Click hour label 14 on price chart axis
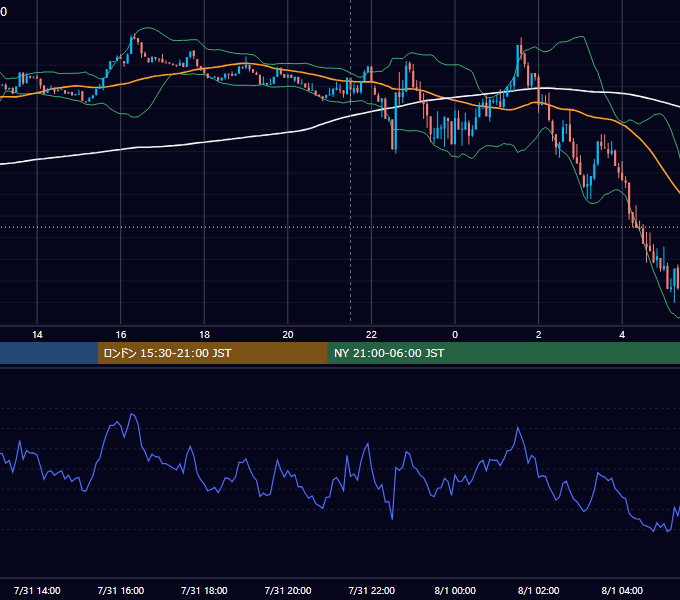The height and width of the screenshot is (600, 680). (x=37, y=335)
